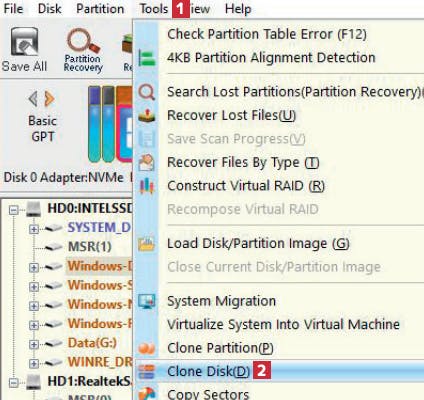The width and height of the screenshot is (424, 400).
Task: Open the Partition menu
Action: (x=100, y=8)
